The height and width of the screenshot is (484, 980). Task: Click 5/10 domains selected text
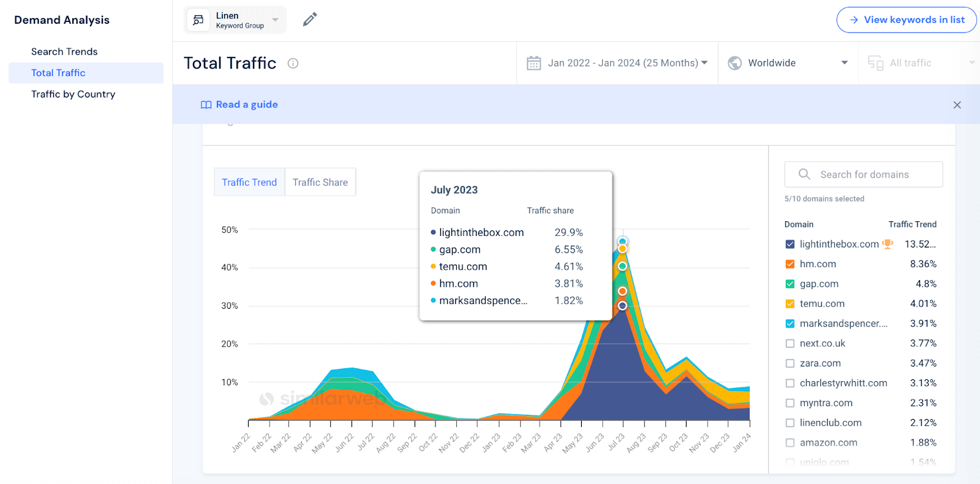coord(824,199)
